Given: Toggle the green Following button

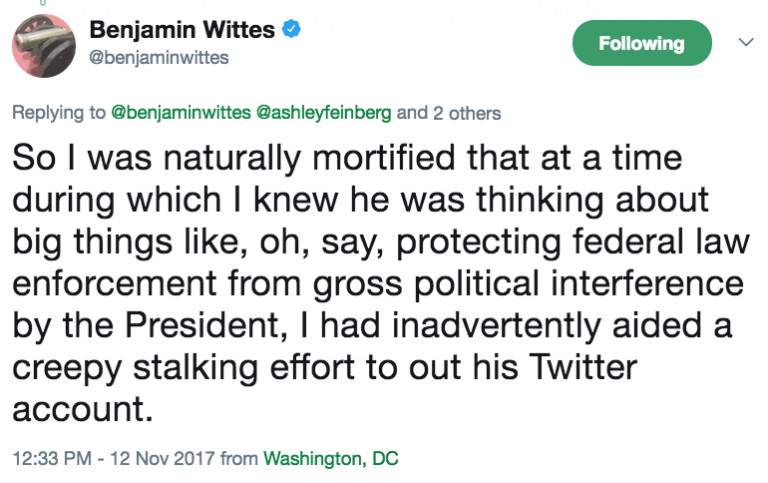Looking at the screenshot, I should coord(641,43).
